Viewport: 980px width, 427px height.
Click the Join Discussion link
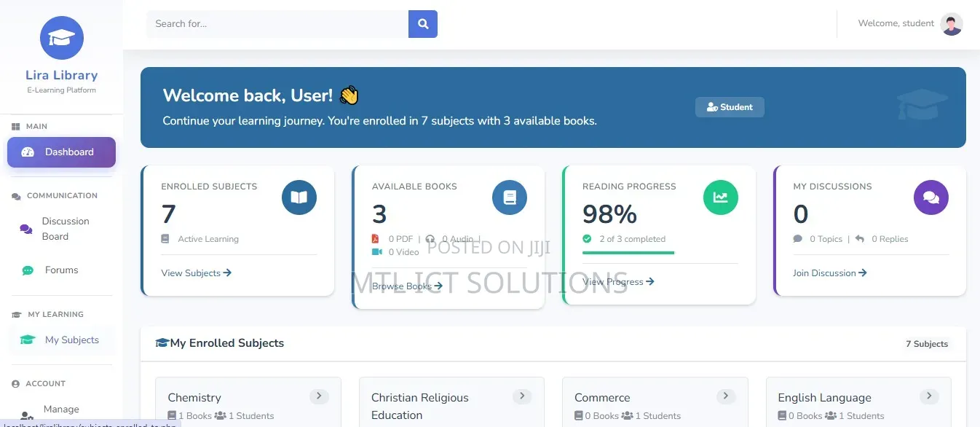pyautogui.click(x=830, y=273)
